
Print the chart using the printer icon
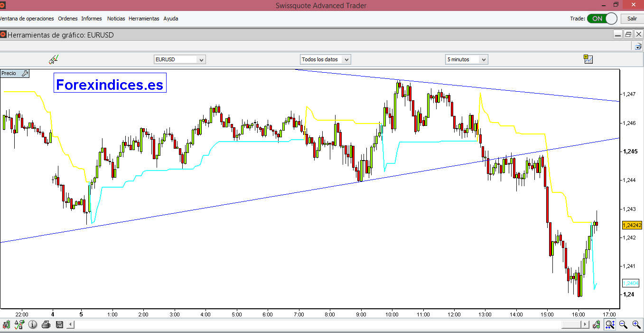[x=46, y=325]
